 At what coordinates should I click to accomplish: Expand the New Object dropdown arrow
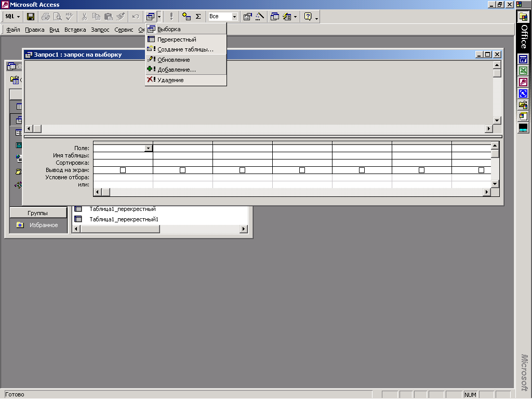click(295, 16)
